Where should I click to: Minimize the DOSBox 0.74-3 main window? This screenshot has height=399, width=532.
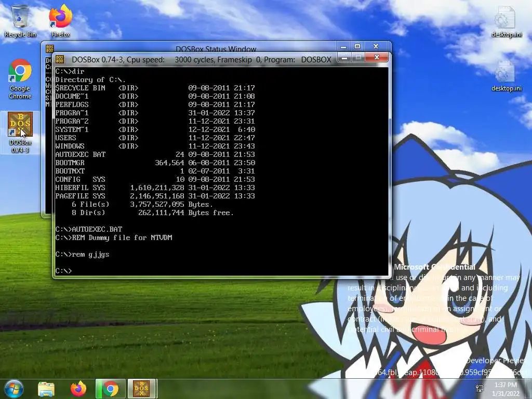[x=344, y=58]
